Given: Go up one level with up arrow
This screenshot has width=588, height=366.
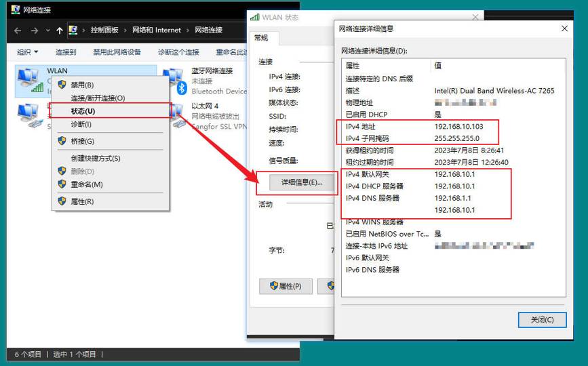Looking at the screenshot, I should pos(60,30).
